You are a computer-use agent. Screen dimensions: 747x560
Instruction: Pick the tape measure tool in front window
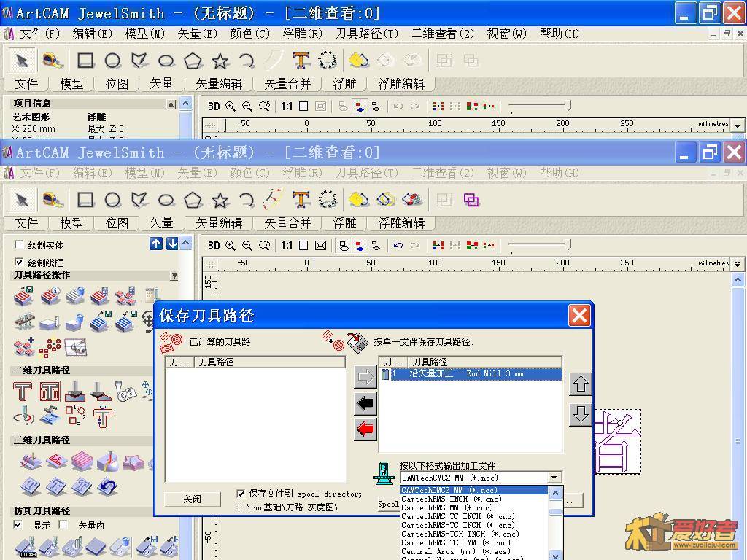53,200
